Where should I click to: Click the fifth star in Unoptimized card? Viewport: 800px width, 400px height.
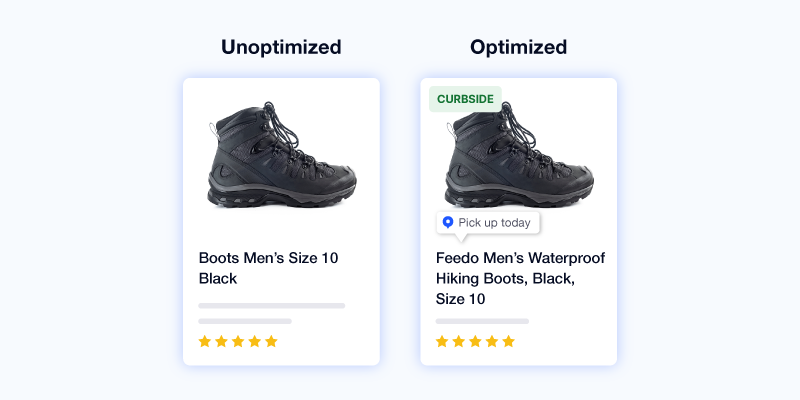271,341
